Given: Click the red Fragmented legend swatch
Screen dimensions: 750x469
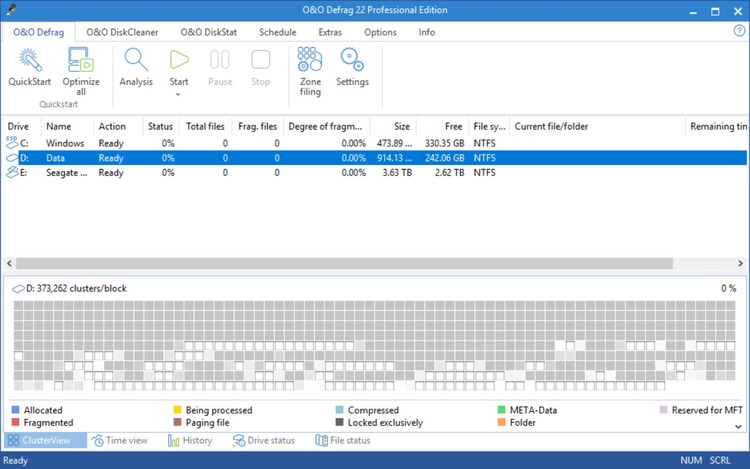Looking at the screenshot, I should pyautogui.click(x=15, y=422).
